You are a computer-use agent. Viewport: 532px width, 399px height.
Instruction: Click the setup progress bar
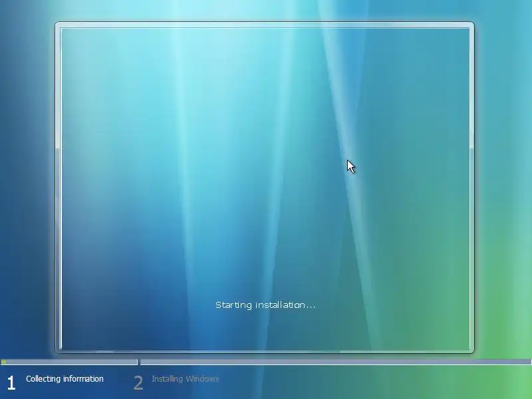(266, 362)
